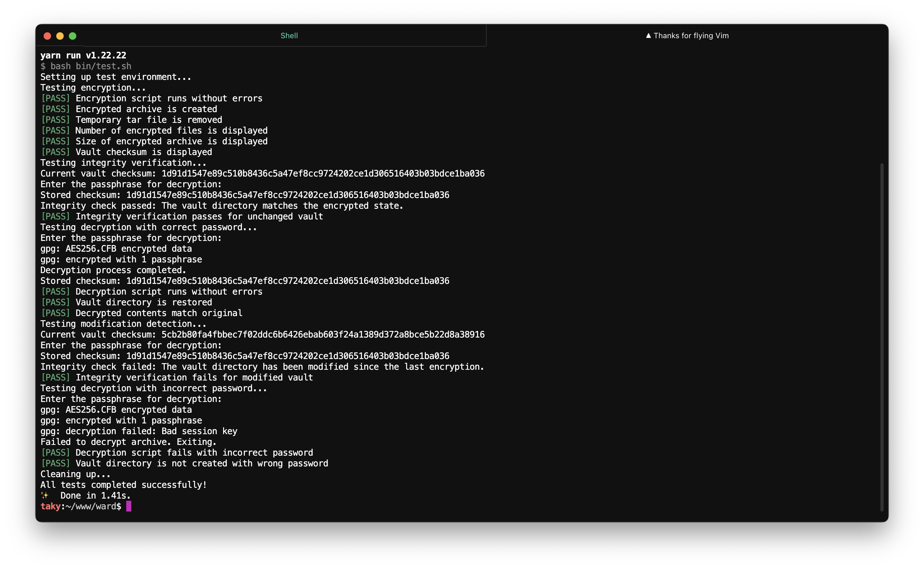Click the checksum starting with 5cb2b80f
924x569 pixels.
click(x=323, y=335)
